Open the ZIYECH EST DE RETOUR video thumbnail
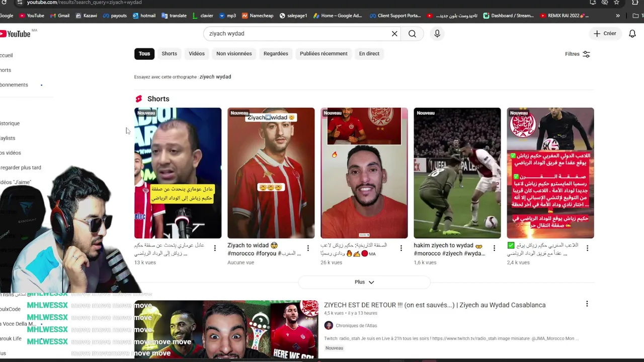The width and height of the screenshot is (644, 362). pyautogui.click(x=226, y=329)
